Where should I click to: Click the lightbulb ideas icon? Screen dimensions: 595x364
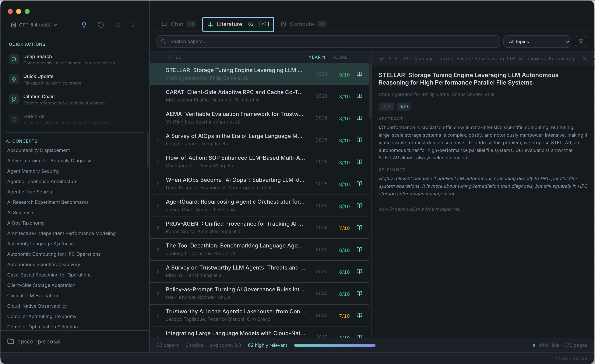(84, 25)
